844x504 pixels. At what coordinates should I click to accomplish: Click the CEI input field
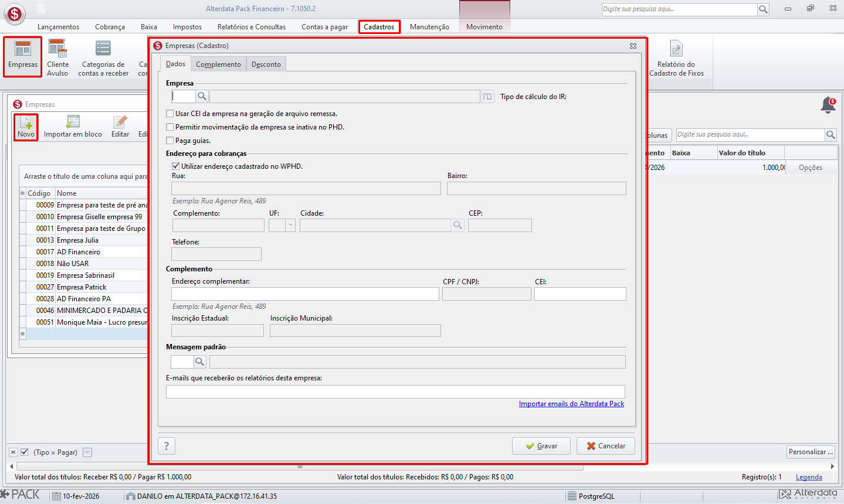[x=580, y=294]
